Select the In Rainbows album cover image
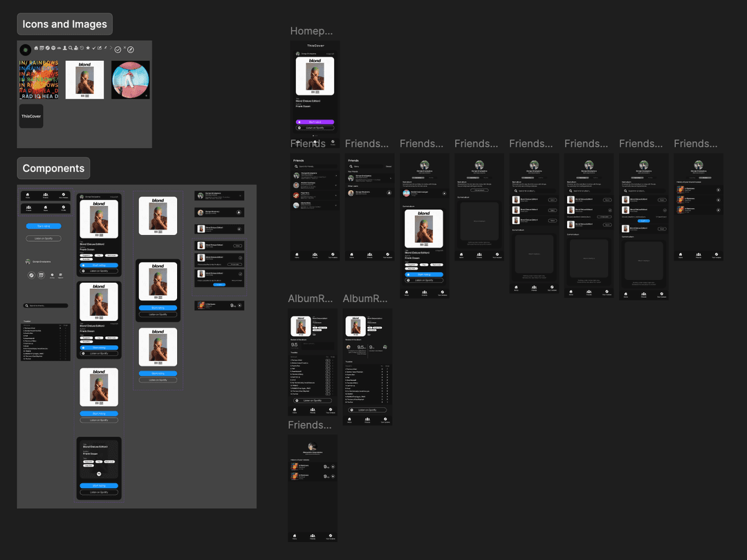Image resolution: width=747 pixels, height=560 pixels. click(39, 80)
